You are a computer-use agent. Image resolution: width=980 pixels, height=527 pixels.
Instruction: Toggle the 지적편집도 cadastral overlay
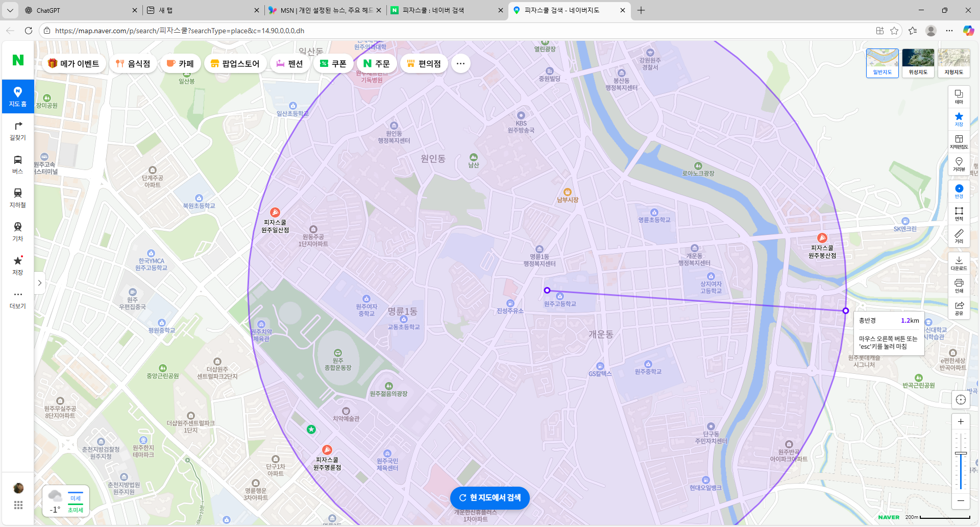click(x=959, y=141)
